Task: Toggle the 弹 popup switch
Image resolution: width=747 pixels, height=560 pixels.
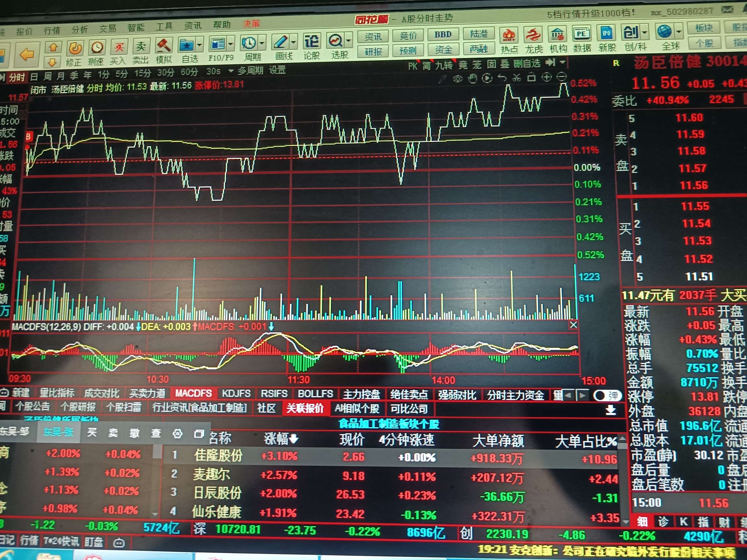Action: (608, 395)
